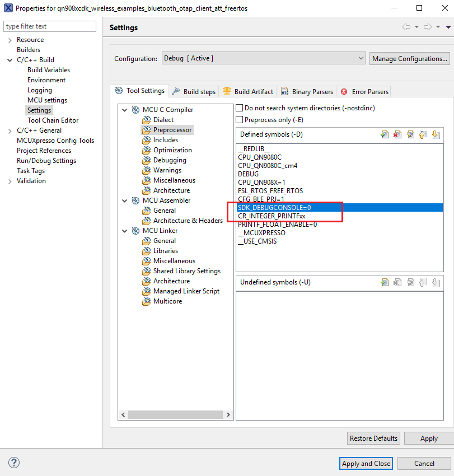Viewport: 454px width, 476px height.
Task: Move down icon in Undefined symbols toolbar
Action: tap(436, 282)
